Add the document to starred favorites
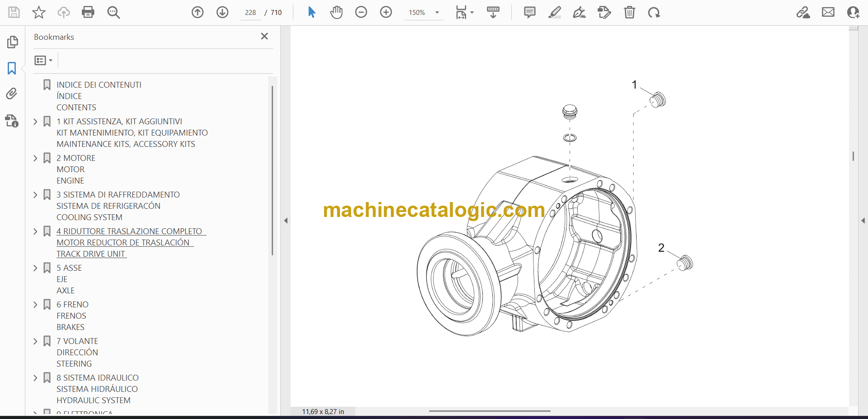868x419 pixels. (x=39, y=12)
